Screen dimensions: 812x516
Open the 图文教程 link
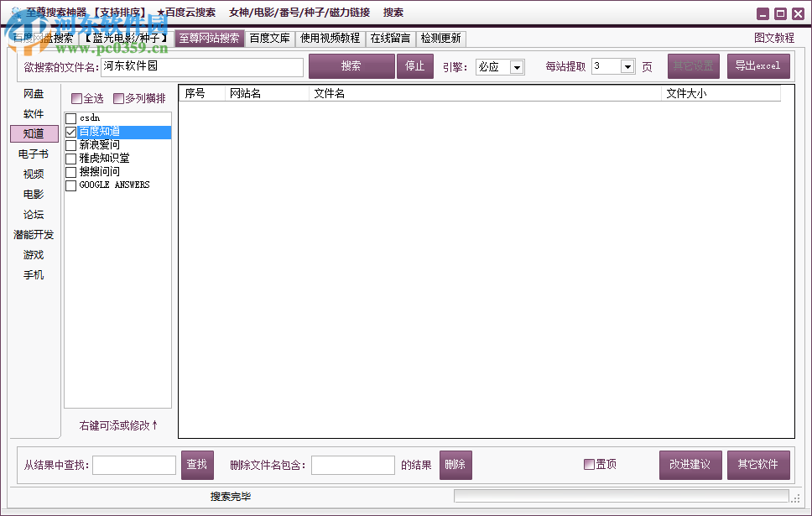[x=773, y=38]
